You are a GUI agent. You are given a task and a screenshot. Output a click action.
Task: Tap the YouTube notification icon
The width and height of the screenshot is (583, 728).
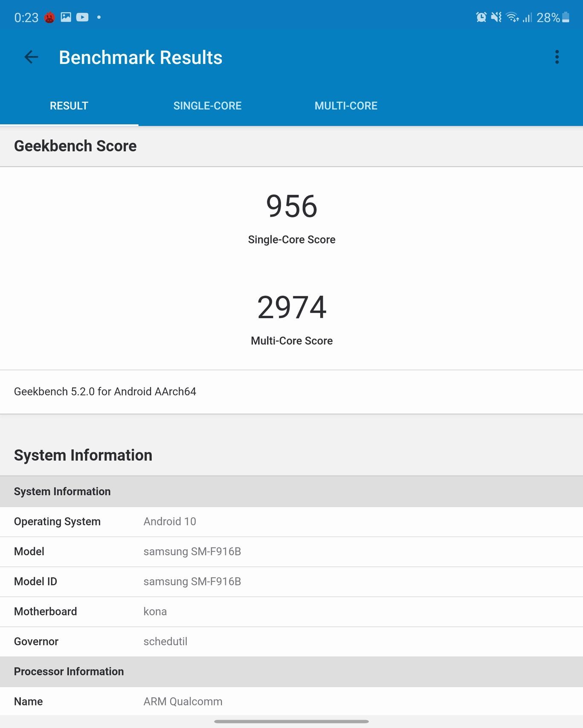click(x=82, y=17)
